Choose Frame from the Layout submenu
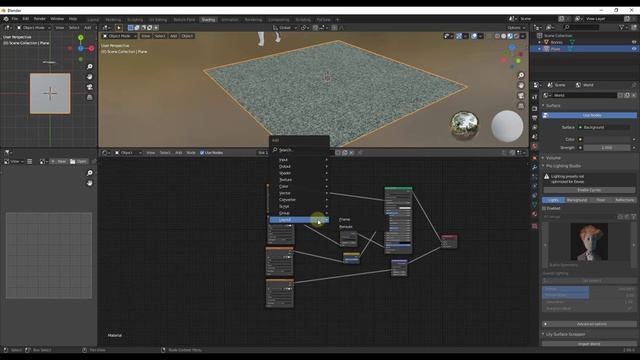This screenshot has height=360, width=640. point(344,220)
